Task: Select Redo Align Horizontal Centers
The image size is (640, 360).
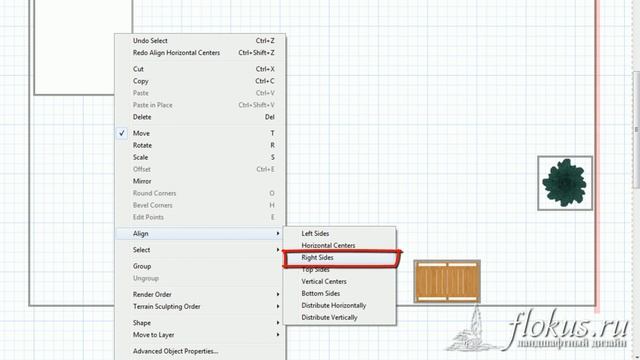Action: pos(200,53)
